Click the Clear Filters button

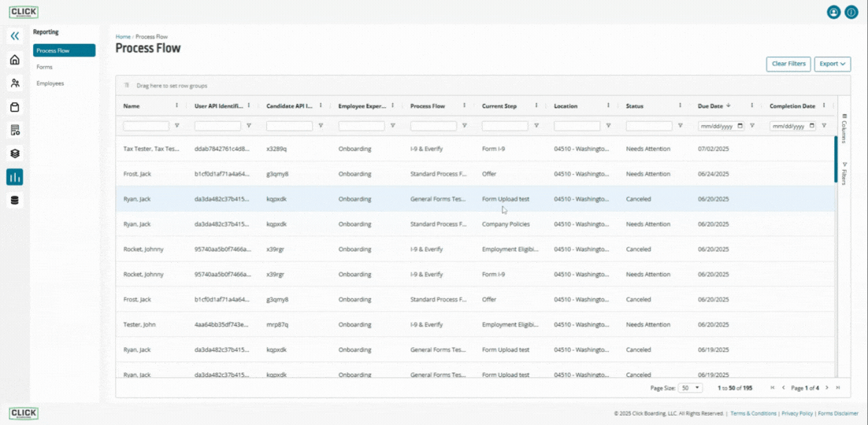click(x=788, y=65)
